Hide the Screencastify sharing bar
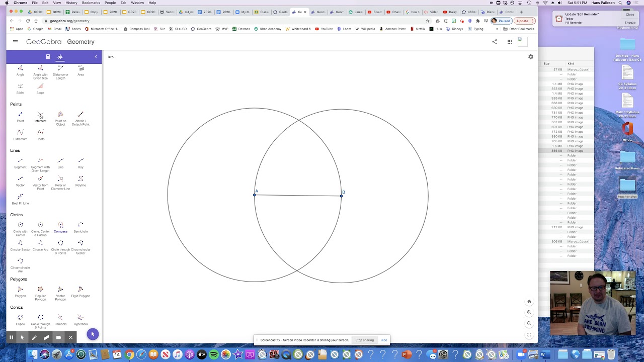The width and height of the screenshot is (644, 362). (x=384, y=340)
